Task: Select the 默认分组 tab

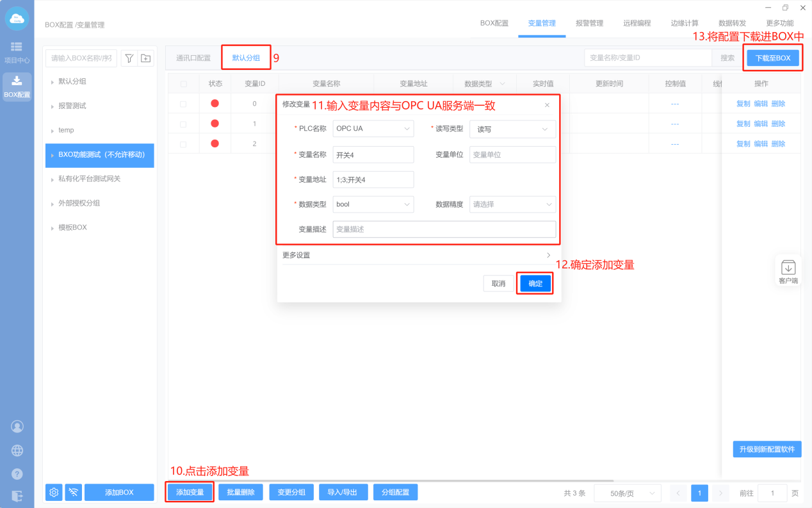Action: click(246, 58)
